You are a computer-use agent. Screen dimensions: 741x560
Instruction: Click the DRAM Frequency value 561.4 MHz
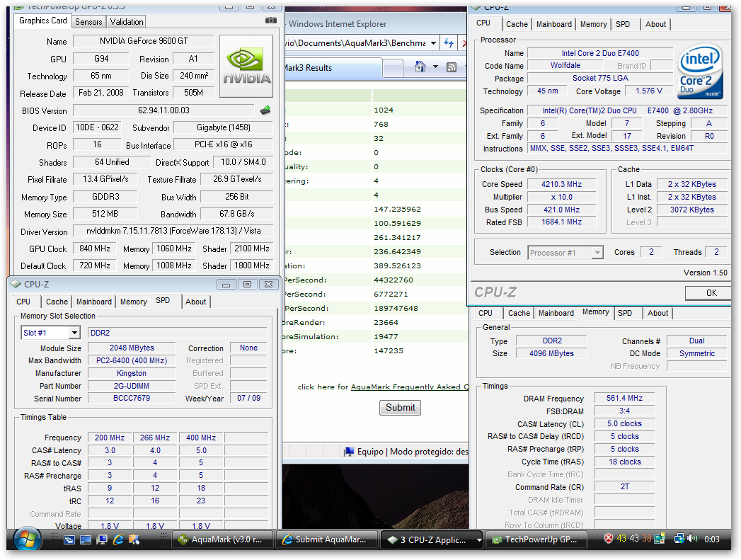coord(624,399)
